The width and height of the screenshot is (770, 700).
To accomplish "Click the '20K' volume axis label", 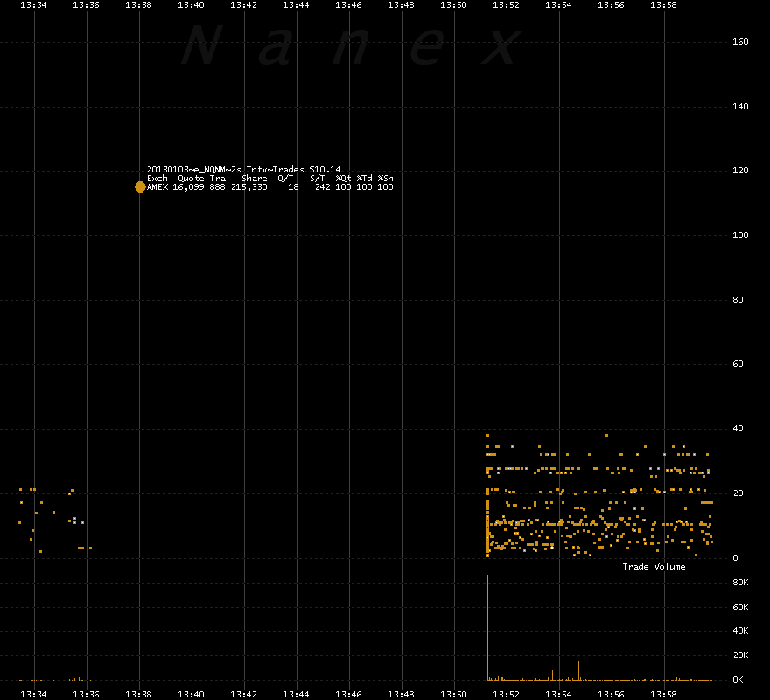I will coord(740,655).
